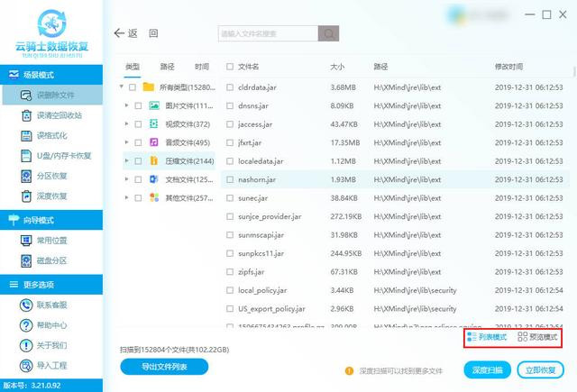This screenshot has height=392, width=577.
Task: Click the 文档文件 document icon
Action: pyautogui.click(x=154, y=179)
